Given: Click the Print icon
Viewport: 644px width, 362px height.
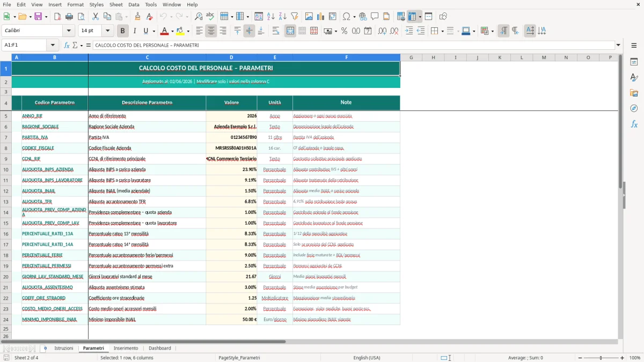Looking at the screenshot, I should click(69, 17).
